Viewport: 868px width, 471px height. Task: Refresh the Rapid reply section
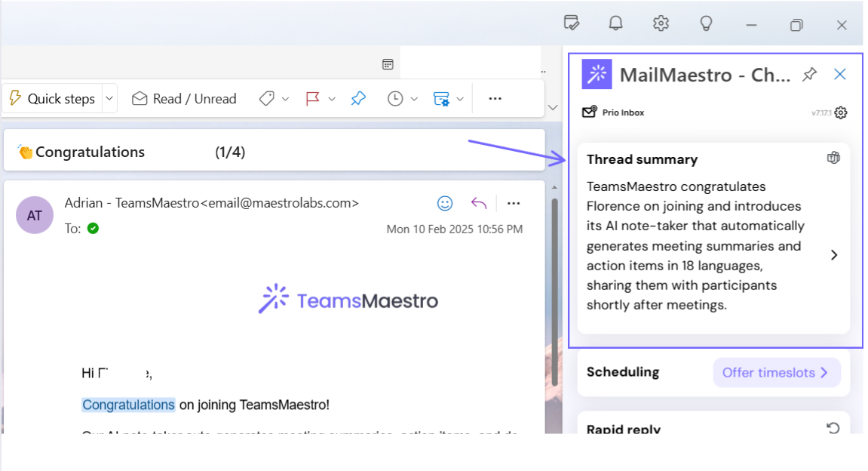(x=833, y=428)
